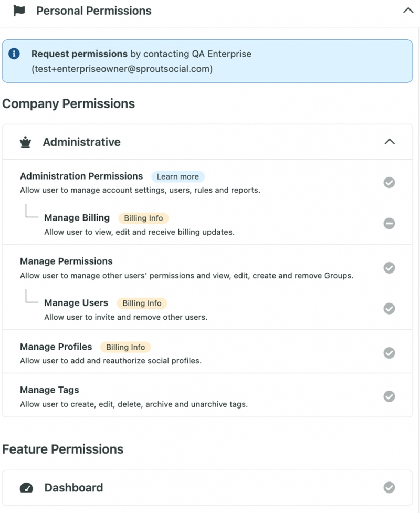Collapse the Administrative section chevron
Image resolution: width=420 pixels, height=513 pixels.
click(x=390, y=142)
